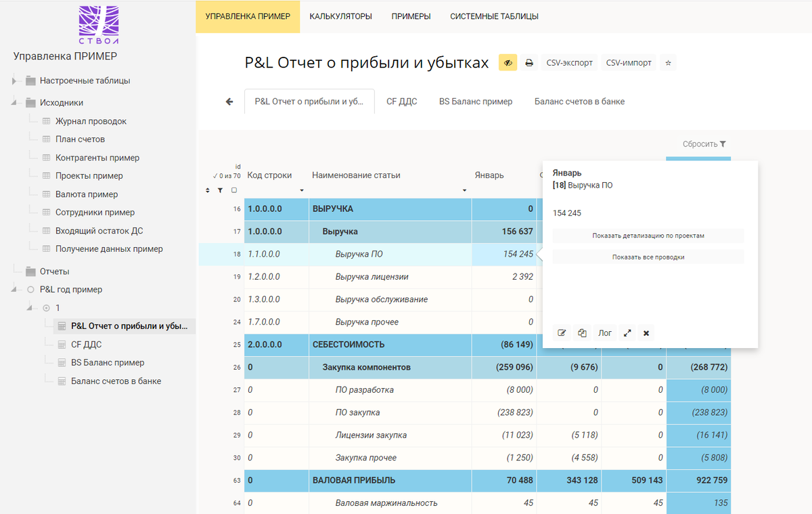Collapse the Исходники tree node
The height and width of the screenshot is (514, 812).
[x=14, y=103]
